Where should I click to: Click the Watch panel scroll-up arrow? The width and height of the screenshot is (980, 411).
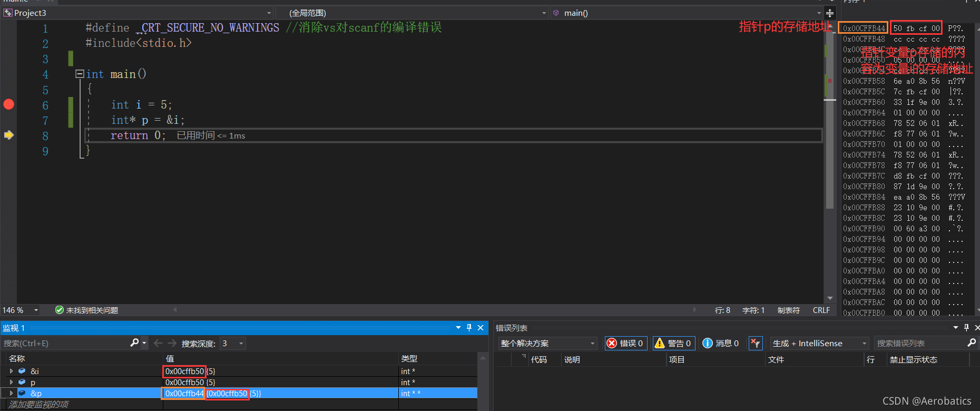point(482,358)
